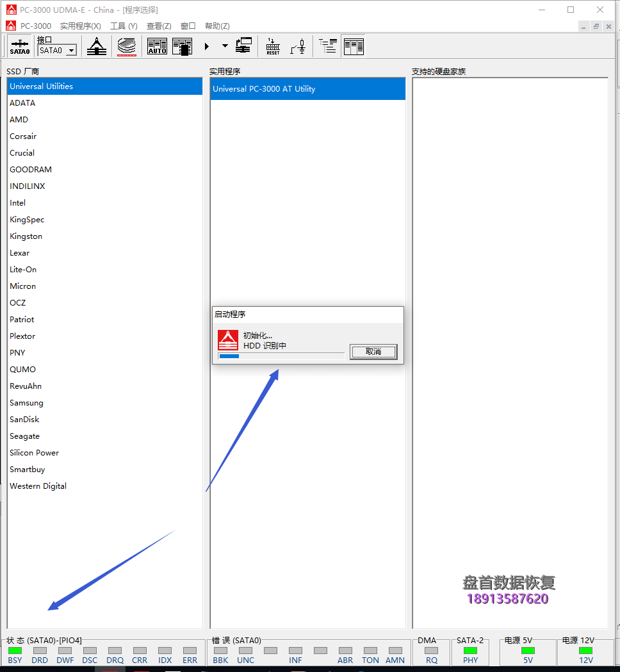
Task: Click the column panel view toolbar icon
Action: tap(354, 46)
